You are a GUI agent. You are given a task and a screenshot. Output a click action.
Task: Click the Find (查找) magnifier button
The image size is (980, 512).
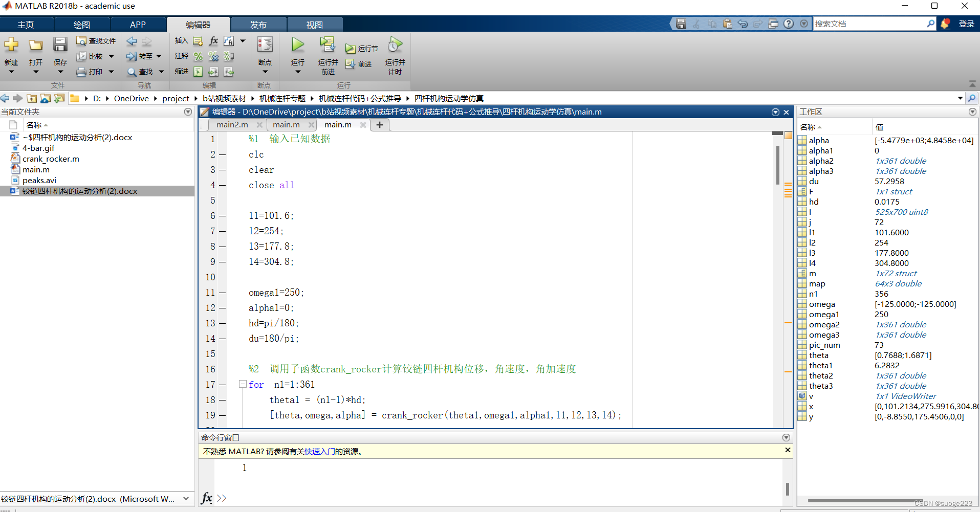pos(140,72)
